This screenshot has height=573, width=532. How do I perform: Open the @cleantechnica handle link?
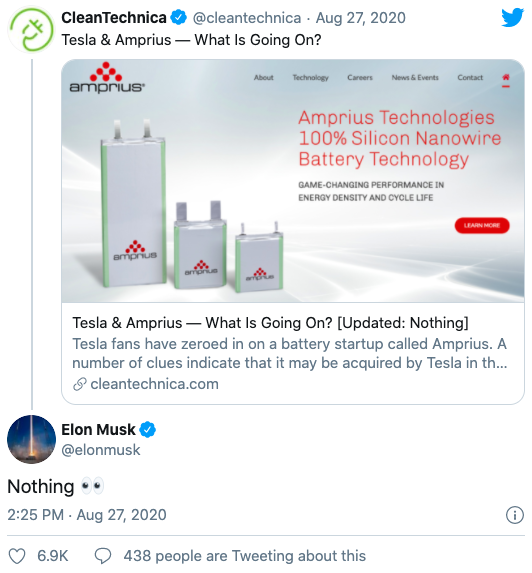(247, 18)
